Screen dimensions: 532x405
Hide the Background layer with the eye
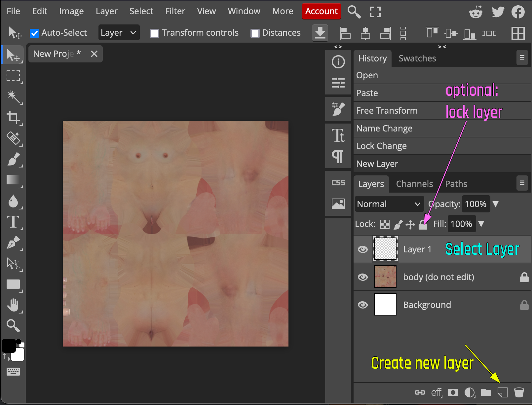click(x=363, y=305)
